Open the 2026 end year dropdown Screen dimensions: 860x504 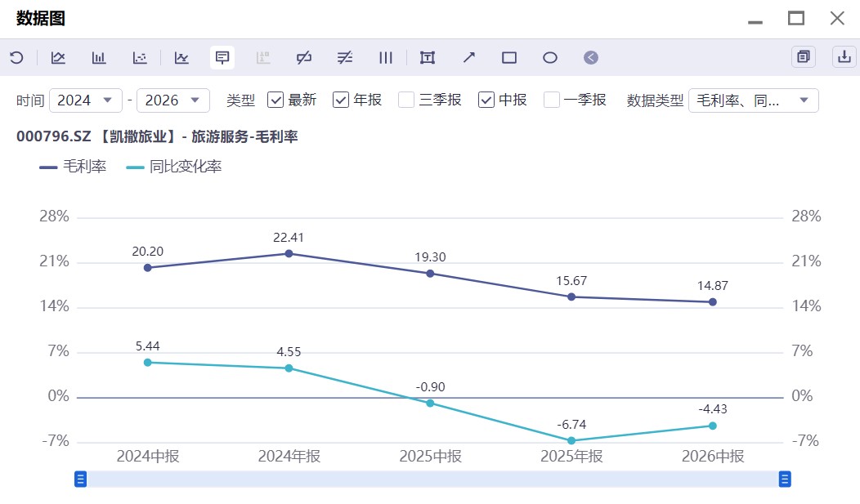tap(172, 100)
